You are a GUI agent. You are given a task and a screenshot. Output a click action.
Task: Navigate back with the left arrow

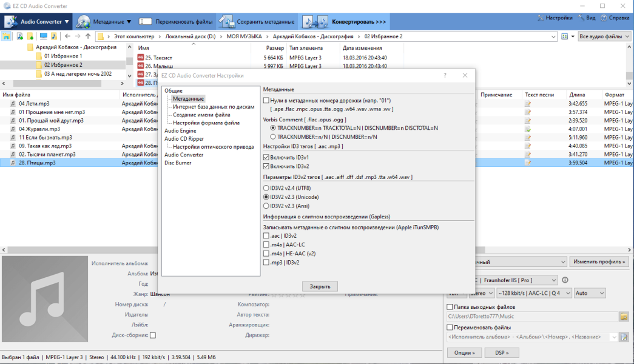click(67, 36)
